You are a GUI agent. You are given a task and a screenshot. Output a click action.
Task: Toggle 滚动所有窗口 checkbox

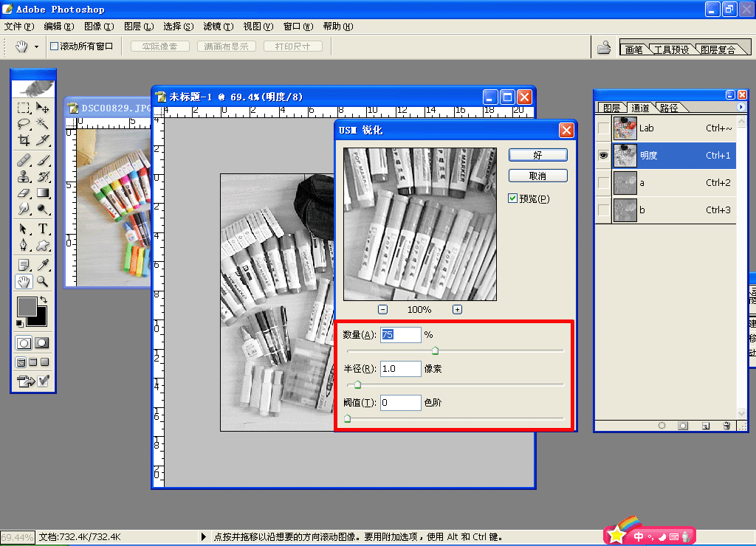pos(55,46)
